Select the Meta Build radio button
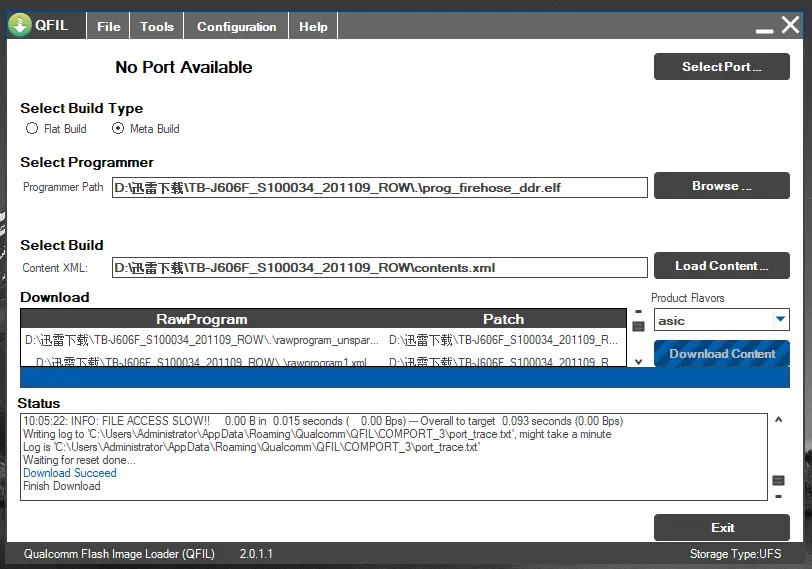812x569 pixels. tap(118, 128)
